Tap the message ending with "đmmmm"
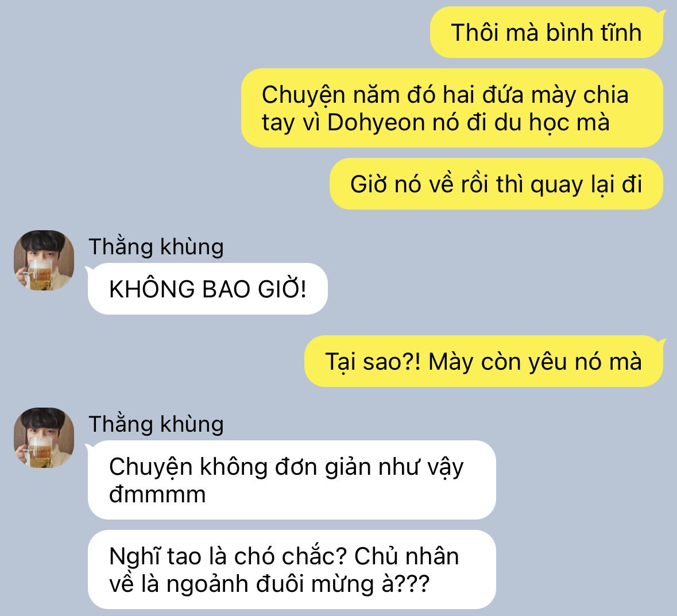 pos(292,480)
